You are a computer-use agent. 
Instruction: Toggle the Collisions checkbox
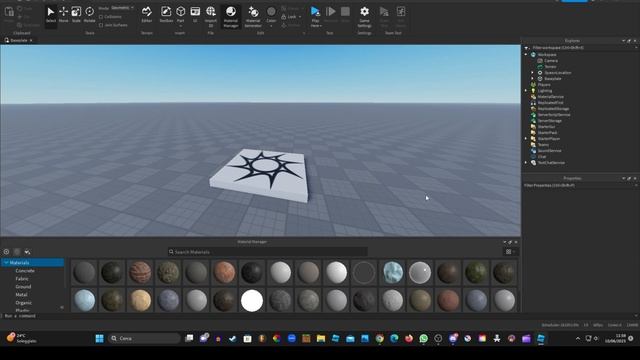(x=101, y=17)
